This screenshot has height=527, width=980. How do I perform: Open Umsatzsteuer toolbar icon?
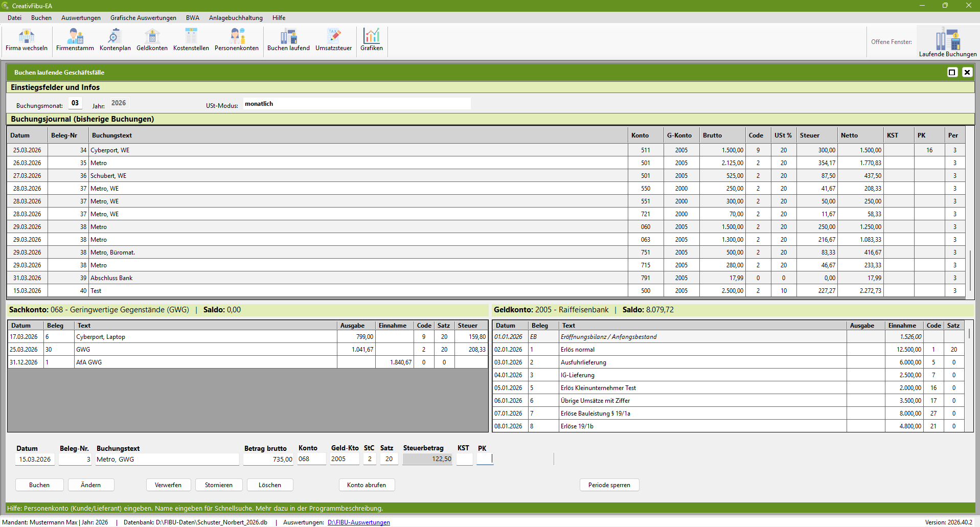click(333, 40)
